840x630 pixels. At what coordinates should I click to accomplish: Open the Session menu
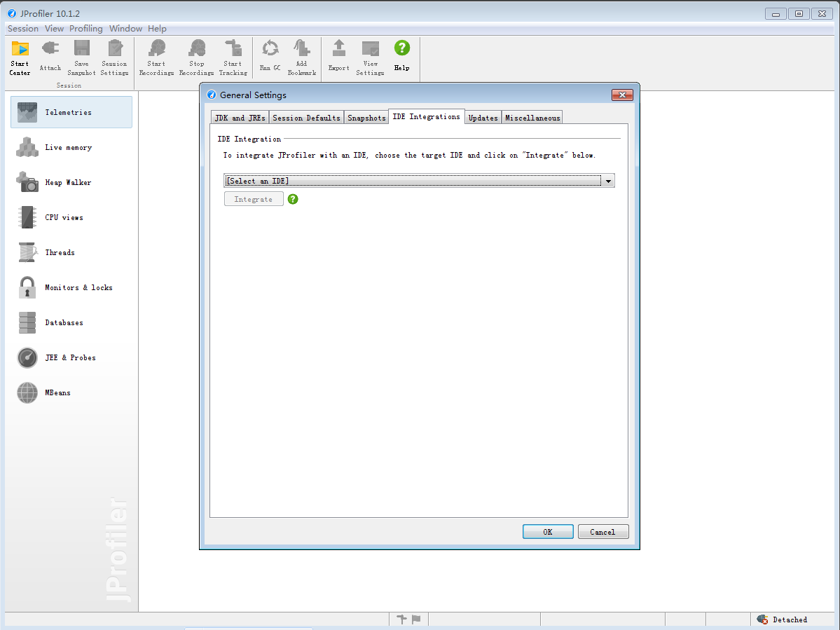[x=23, y=29]
